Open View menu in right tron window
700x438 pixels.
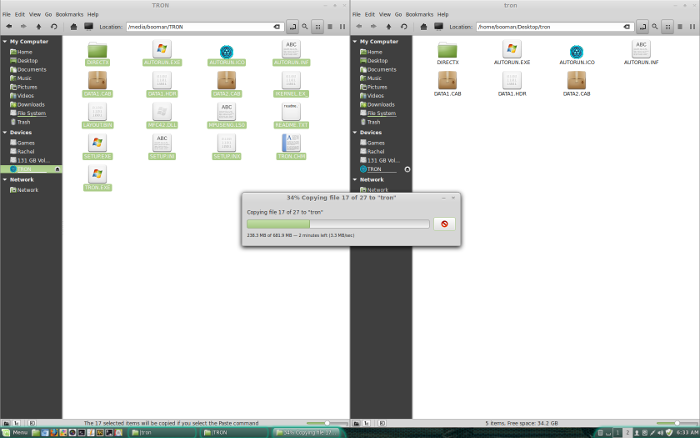[385, 14]
